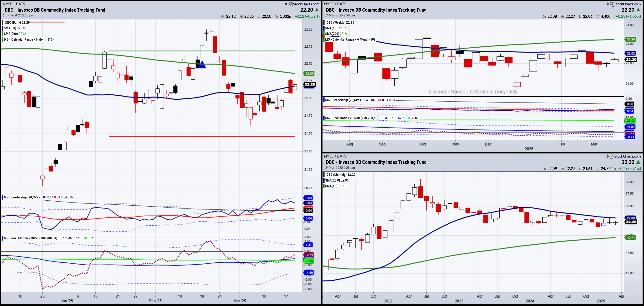
Task: Click "Jan '25" on daily chart date axis
Action: (x=67, y=301)
